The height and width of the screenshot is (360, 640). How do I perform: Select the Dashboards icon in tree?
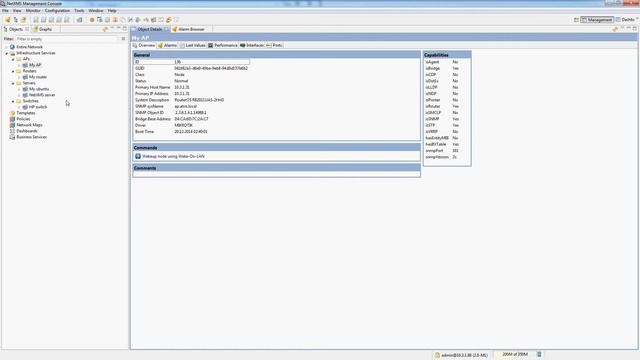pos(12,131)
